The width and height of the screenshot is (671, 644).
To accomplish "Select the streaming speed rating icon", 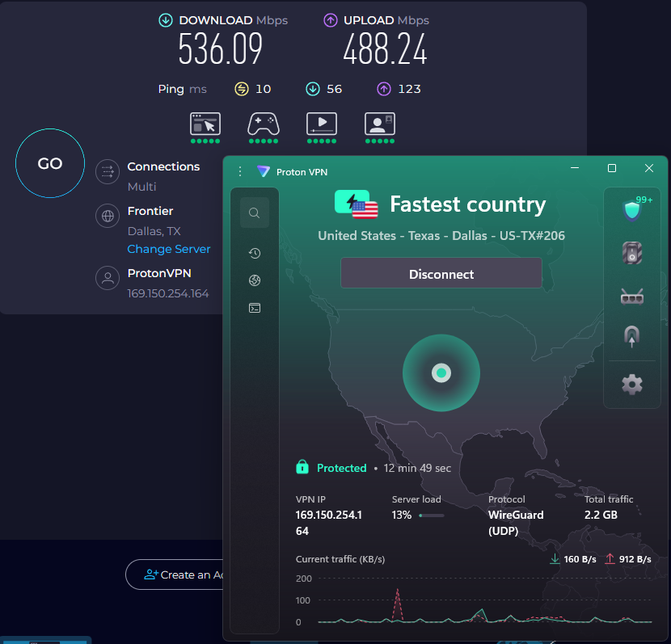I will (322, 125).
